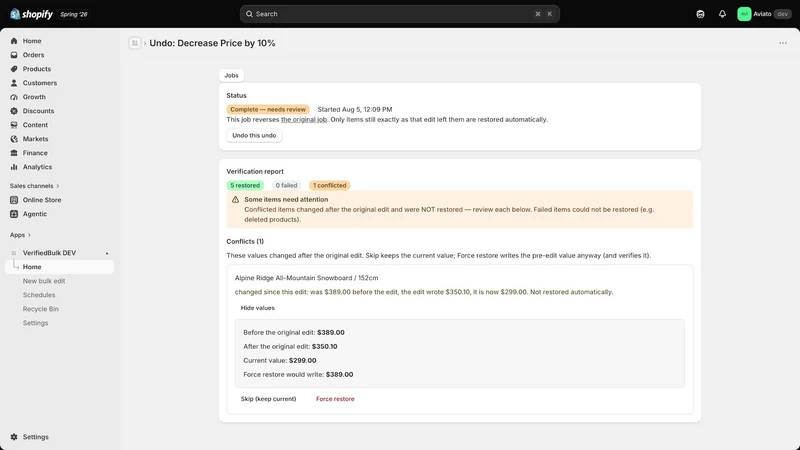Open the three-dot more actions menu
Viewport: 800px width, 450px height.
783,43
